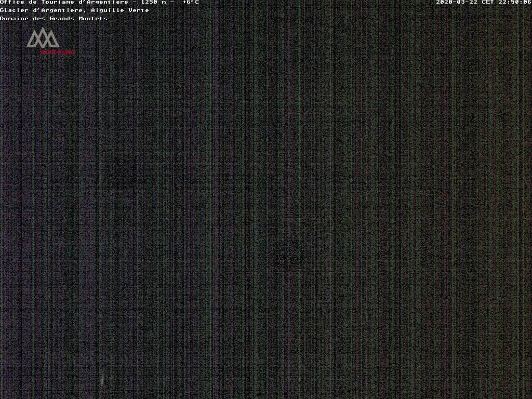
Task: Click the '1250 m' altitude text
Action: coord(153,2)
